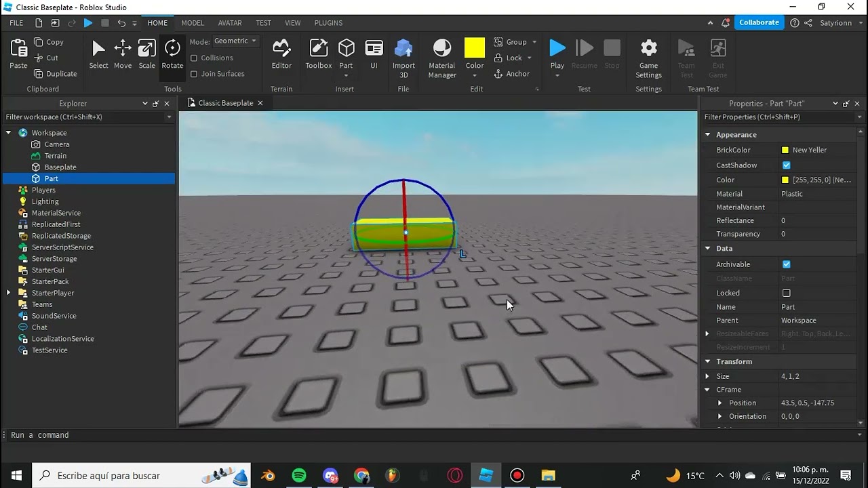Select the Move tool
This screenshot has height=488, width=868.
[x=123, y=54]
